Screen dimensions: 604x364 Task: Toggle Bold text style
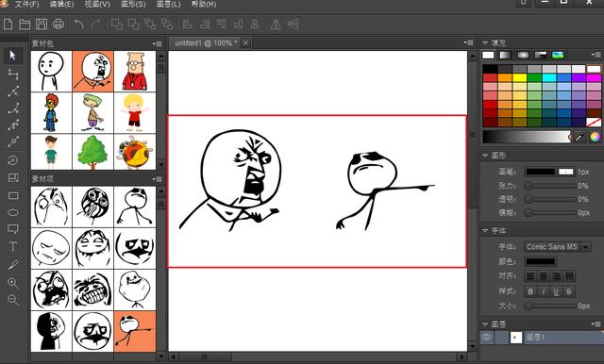[530, 291]
